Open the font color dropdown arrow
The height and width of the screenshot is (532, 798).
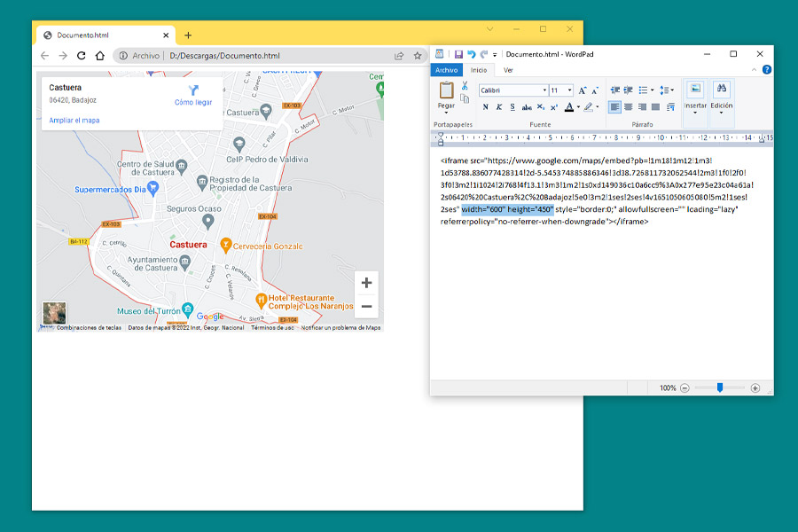tap(578, 107)
